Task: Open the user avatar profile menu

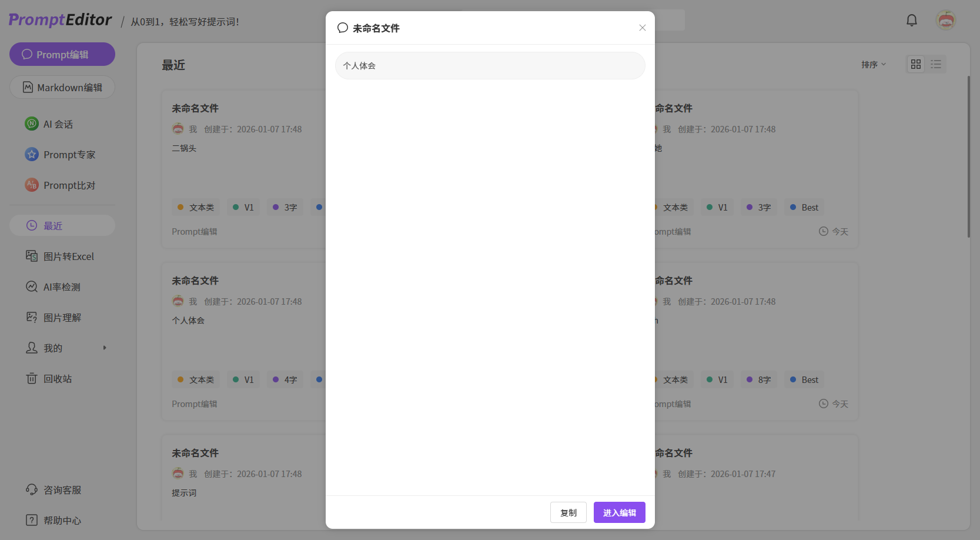Action: [945, 21]
